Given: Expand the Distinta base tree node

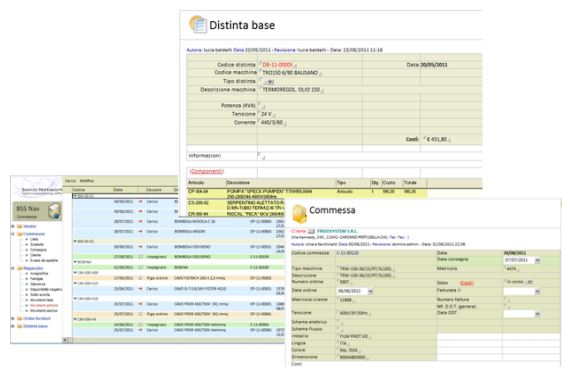Looking at the screenshot, I should [x=13, y=326].
